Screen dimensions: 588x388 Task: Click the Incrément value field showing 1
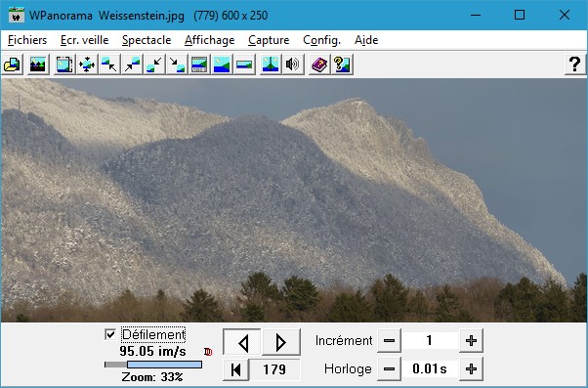[x=430, y=341]
